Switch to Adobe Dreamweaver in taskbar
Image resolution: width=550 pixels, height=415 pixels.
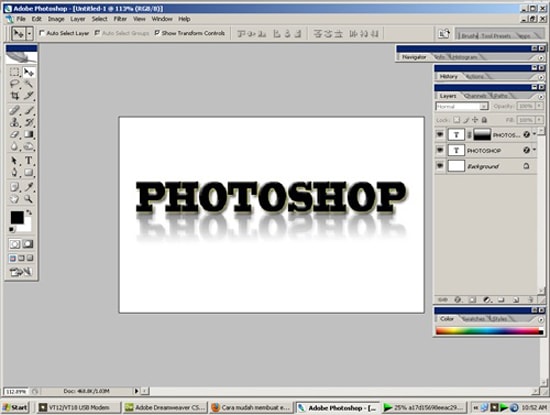165,408
